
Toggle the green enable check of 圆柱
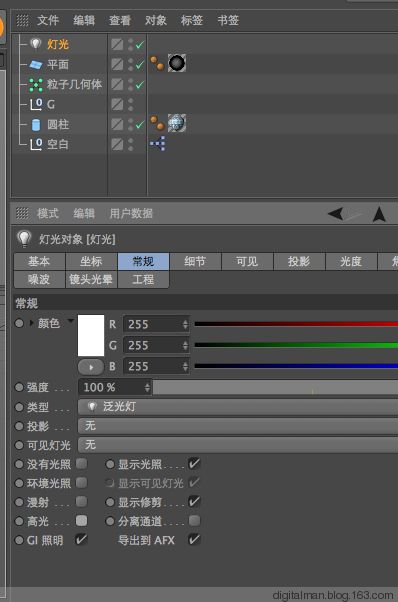click(x=140, y=124)
